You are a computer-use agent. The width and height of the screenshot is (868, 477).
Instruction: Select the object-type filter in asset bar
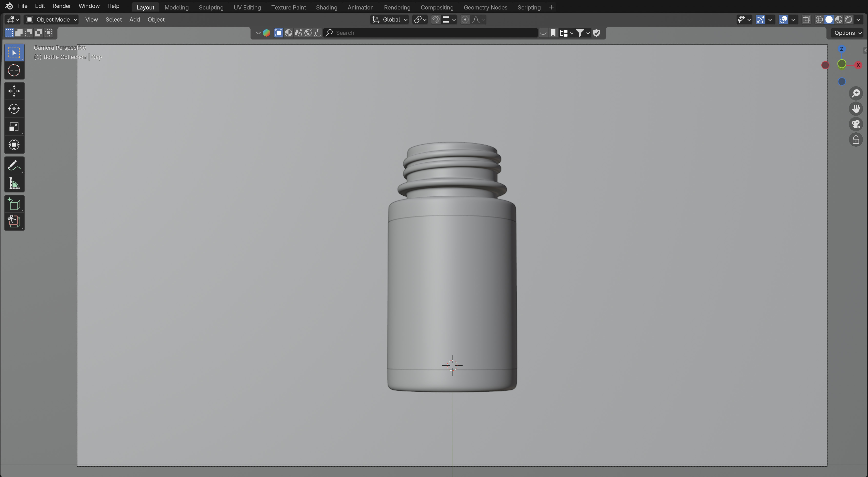278,33
